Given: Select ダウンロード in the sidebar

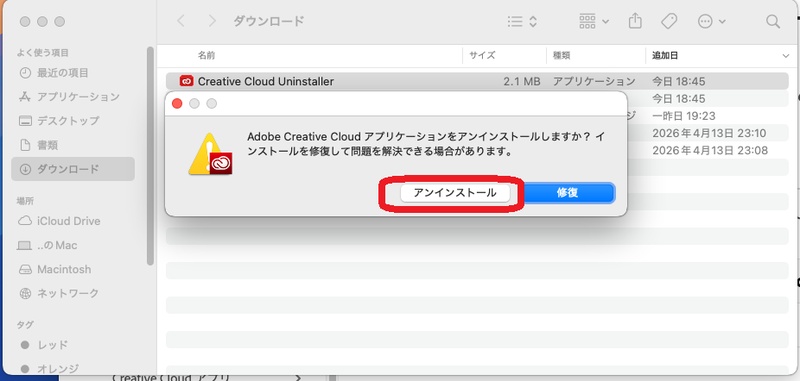Looking at the screenshot, I should pos(72,169).
